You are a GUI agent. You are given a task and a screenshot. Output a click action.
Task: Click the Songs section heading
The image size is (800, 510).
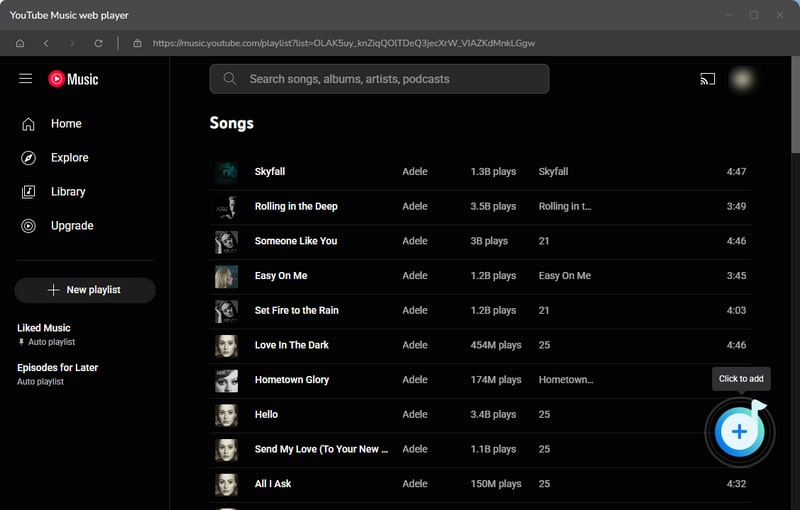[232, 123]
